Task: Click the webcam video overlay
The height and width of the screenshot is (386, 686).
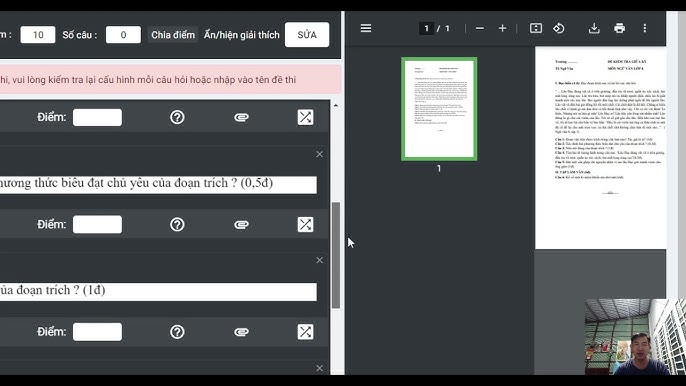Action: coord(635,337)
